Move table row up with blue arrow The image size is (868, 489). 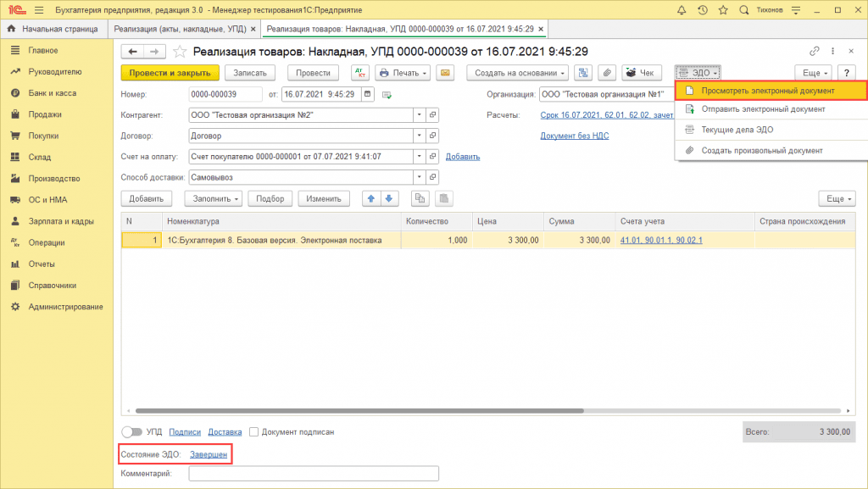point(371,198)
